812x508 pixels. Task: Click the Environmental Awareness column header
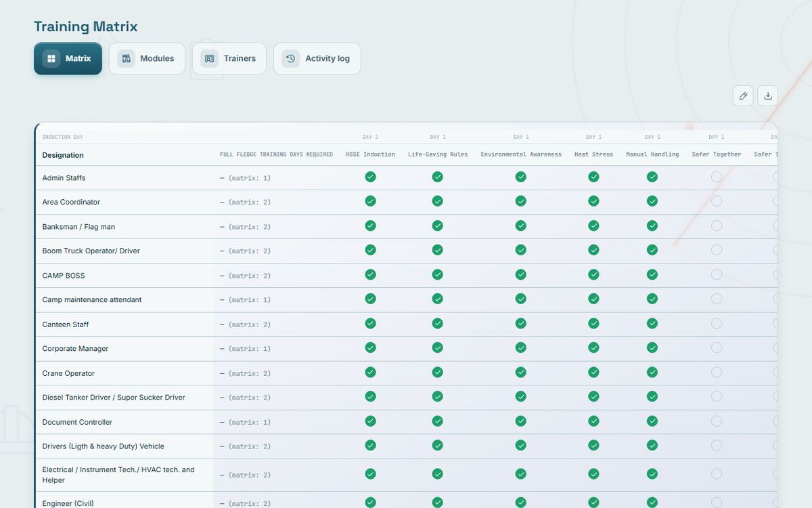pos(521,154)
